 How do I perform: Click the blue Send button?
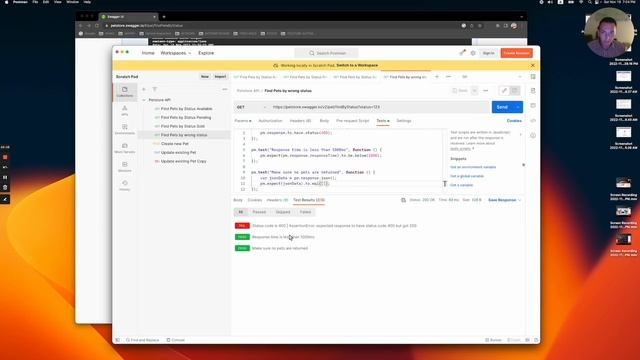pos(502,107)
